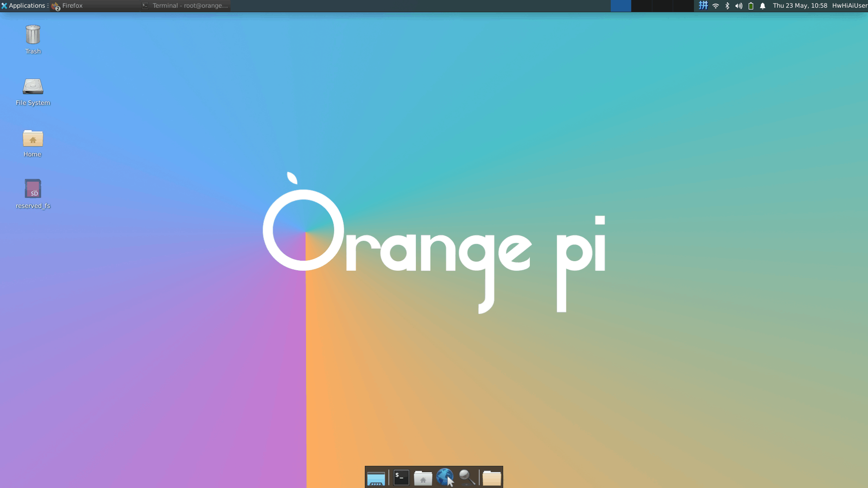The image size is (868, 488).
Task: Launch Terminal Emulator from the dock
Action: (x=401, y=478)
